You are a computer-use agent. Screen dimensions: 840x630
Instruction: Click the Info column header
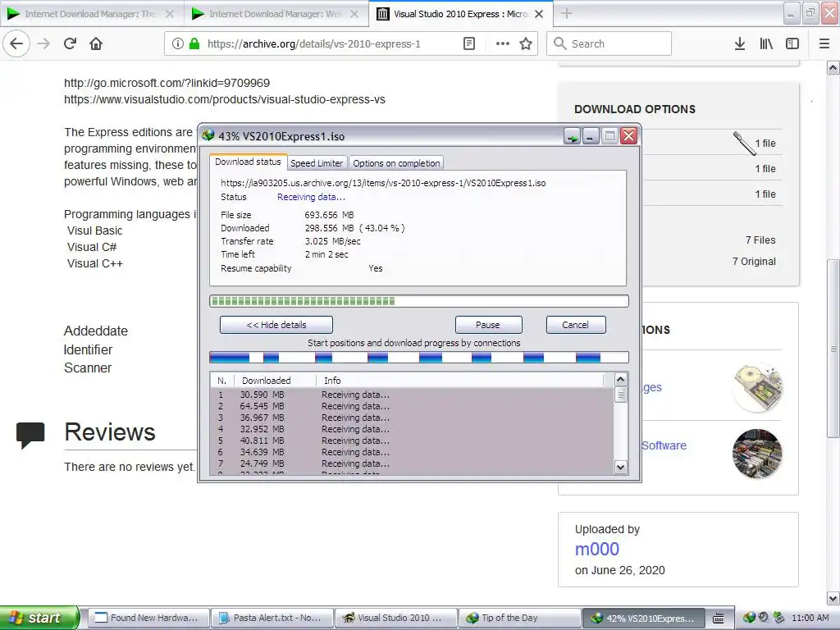click(x=461, y=381)
